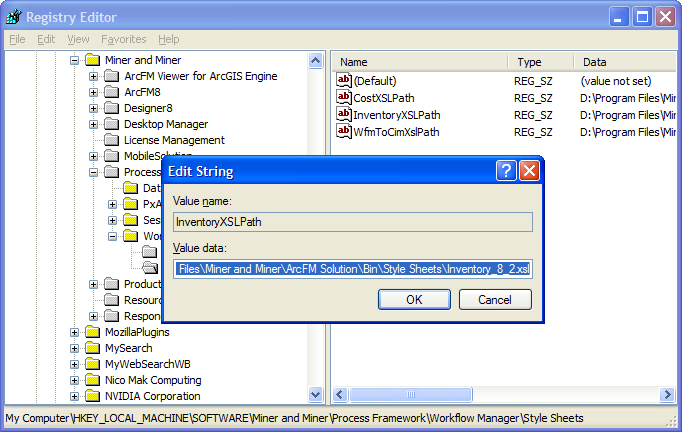Click the Desktop Manager folder icon
682x432 pixels.
[111, 124]
